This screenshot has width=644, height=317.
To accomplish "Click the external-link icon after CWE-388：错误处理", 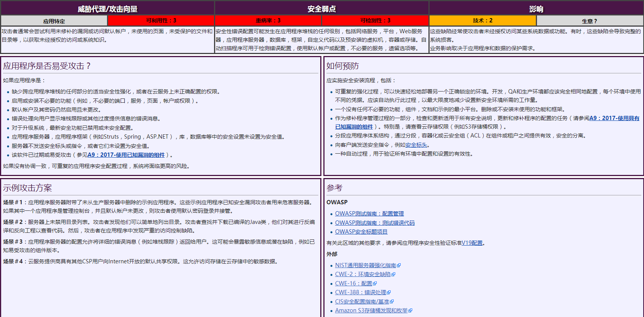I will (x=389, y=293).
